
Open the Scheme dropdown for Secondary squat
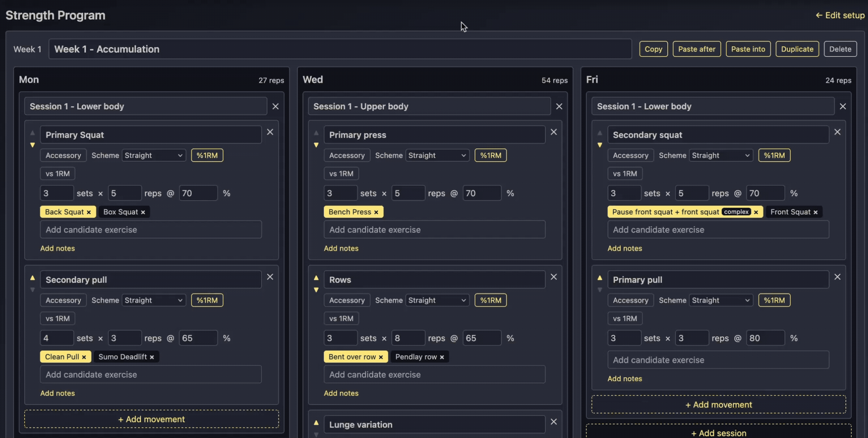(x=721, y=155)
